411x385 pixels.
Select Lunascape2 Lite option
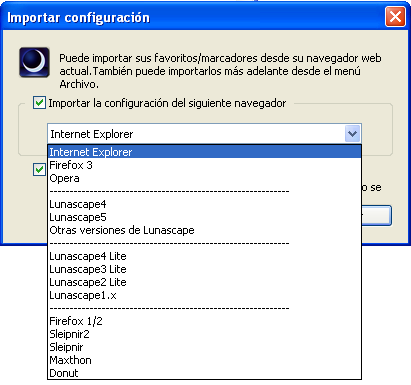click(x=204, y=282)
